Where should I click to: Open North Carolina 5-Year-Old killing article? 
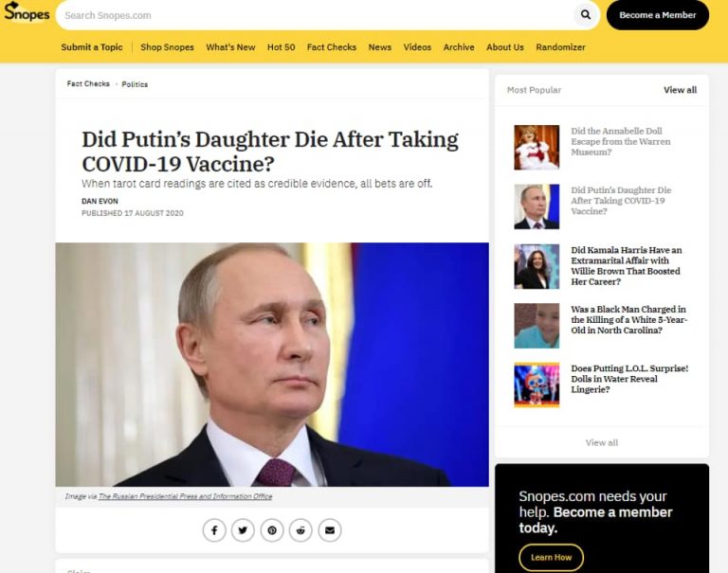pyautogui.click(x=629, y=320)
